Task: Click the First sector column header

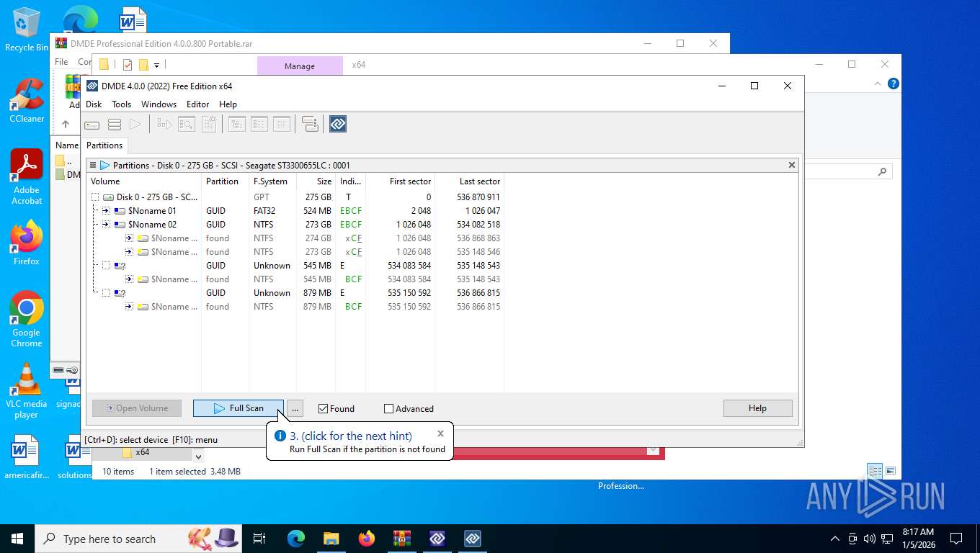Action: 401,181
